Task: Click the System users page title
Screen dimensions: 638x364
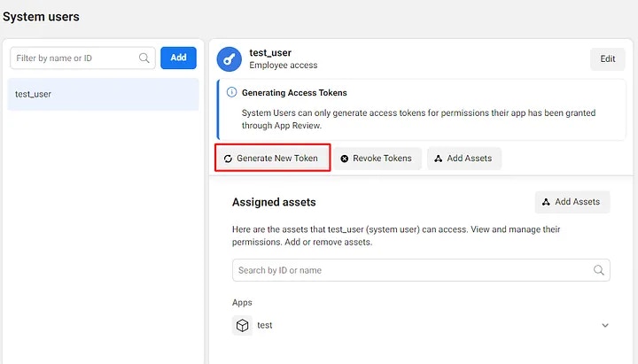Action: pyautogui.click(x=41, y=17)
